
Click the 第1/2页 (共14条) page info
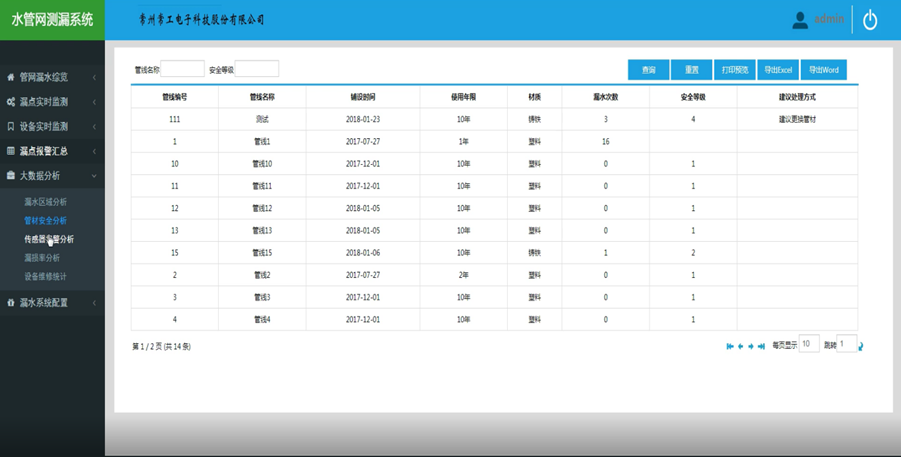click(x=161, y=347)
